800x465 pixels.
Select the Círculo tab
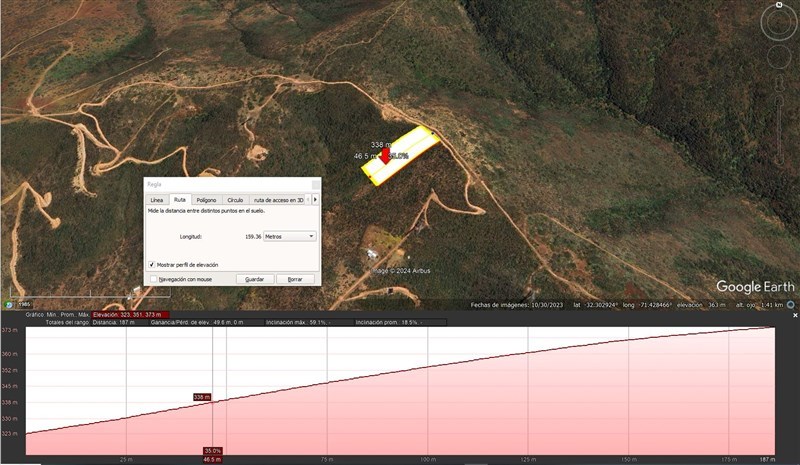click(234, 200)
